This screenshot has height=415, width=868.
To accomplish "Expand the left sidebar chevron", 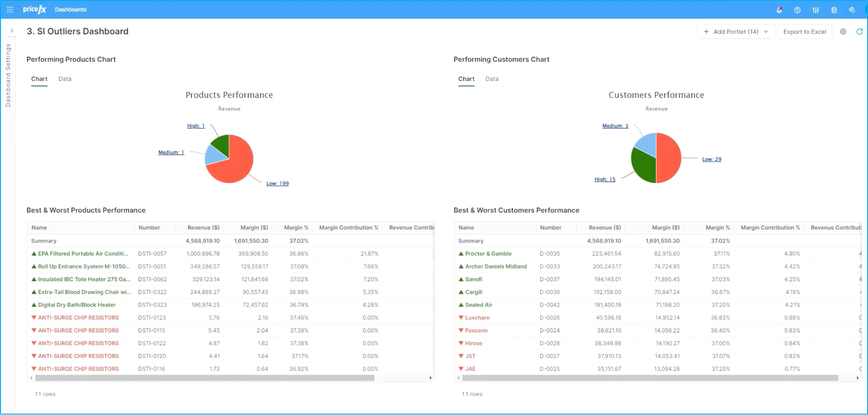I will click(12, 31).
